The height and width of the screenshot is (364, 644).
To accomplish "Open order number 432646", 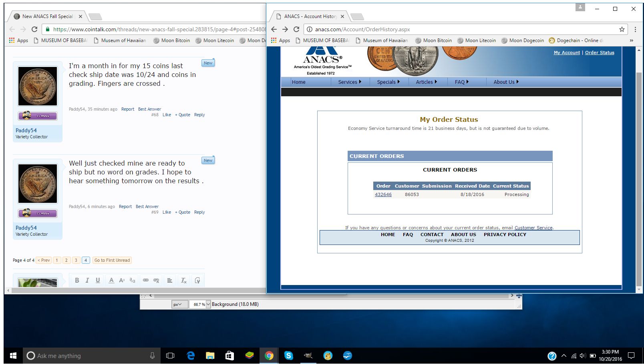I will click(x=383, y=194).
